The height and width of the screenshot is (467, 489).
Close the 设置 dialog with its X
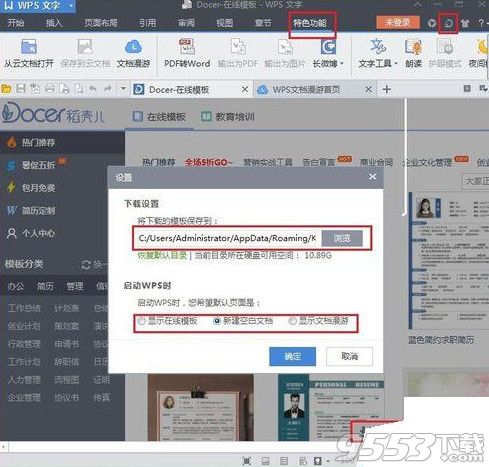pyautogui.click(x=373, y=177)
